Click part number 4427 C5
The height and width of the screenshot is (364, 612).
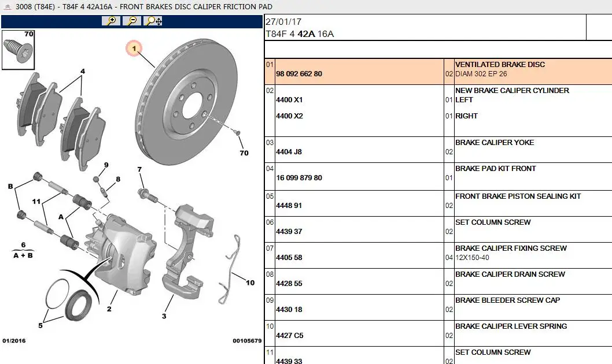click(x=290, y=336)
